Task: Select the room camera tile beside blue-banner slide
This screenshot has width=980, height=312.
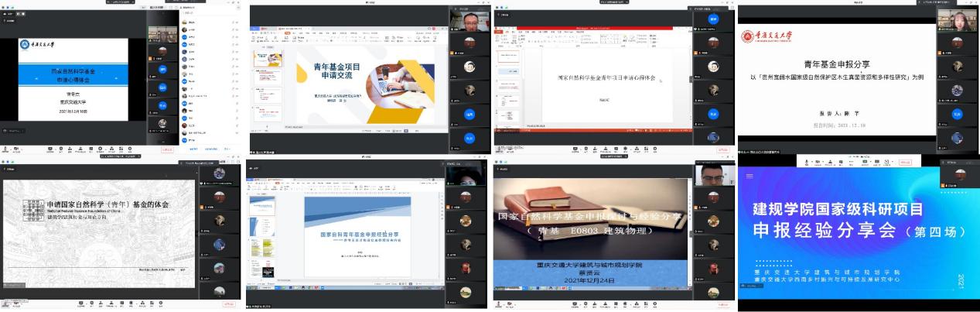Action: tap(162, 34)
